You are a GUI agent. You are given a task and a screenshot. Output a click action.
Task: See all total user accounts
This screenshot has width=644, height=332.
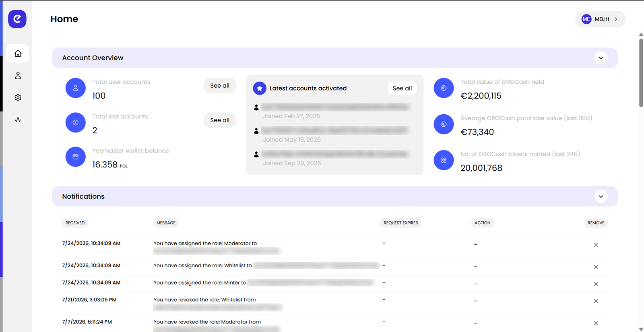click(x=220, y=86)
